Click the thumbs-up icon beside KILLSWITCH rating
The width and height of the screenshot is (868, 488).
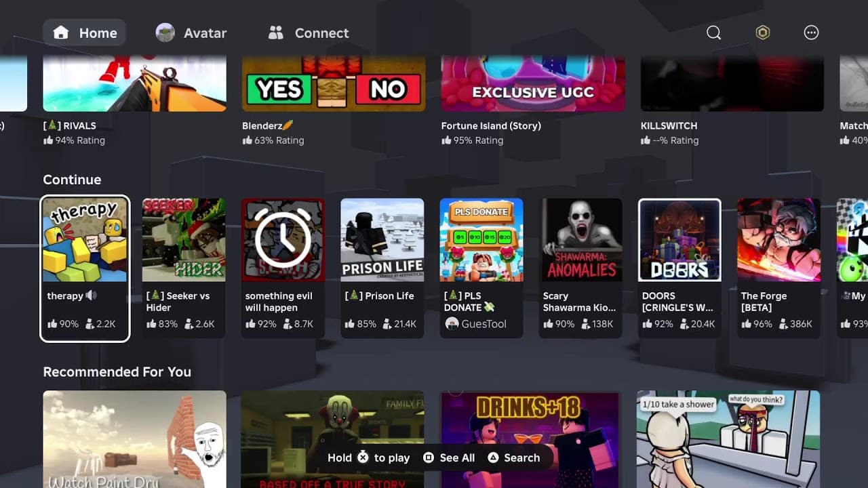(x=646, y=140)
